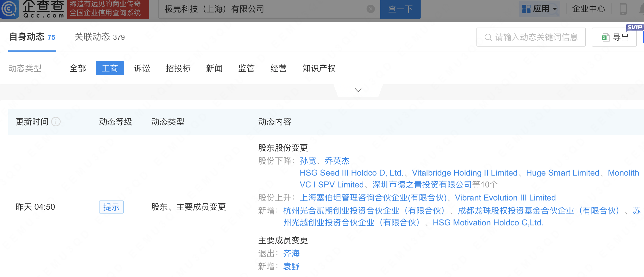Open Vitalbridge Holding II Limited link
Viewport: 644px width, 277px height.
tap(465, 173)
